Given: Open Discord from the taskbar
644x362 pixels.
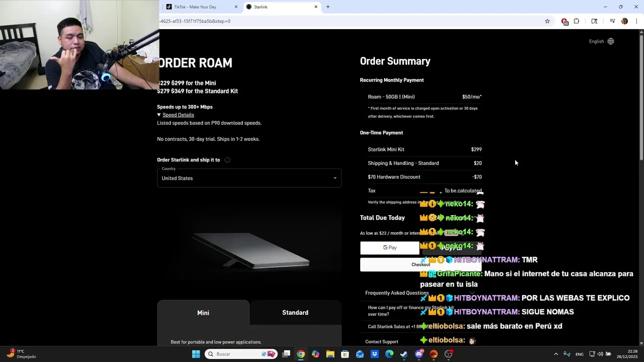Looking at the screenshot, I should click(419, 354).
